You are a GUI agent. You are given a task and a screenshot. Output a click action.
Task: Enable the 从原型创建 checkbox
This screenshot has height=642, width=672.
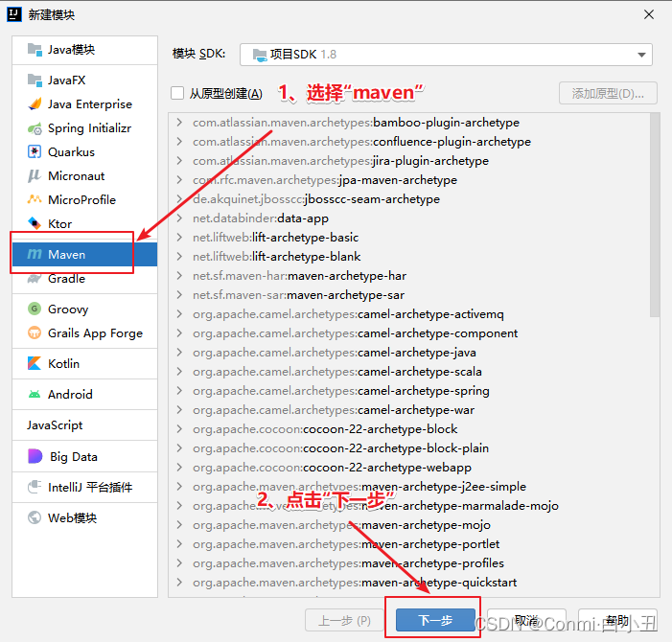[177, 93]
